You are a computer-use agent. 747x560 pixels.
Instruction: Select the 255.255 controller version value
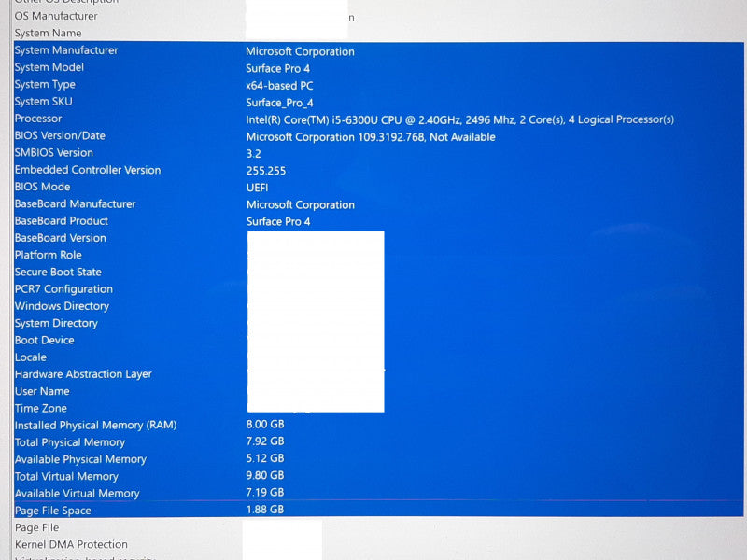point(266,171)
